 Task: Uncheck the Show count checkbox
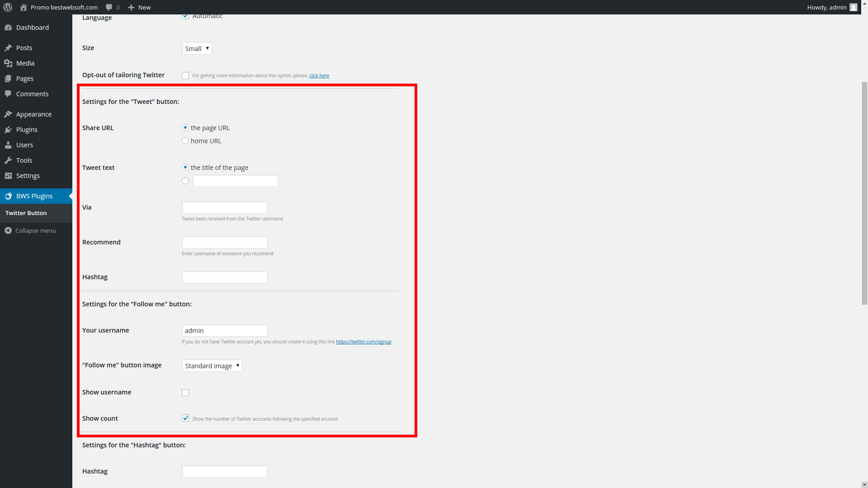(185, 418)
